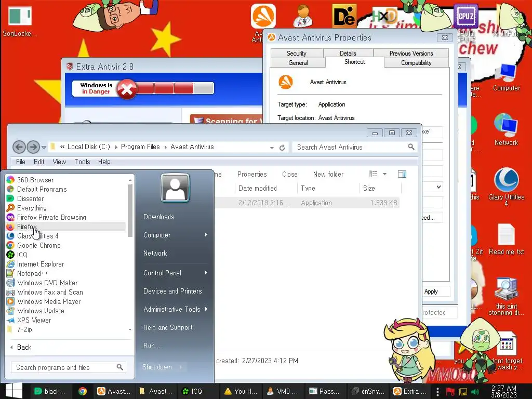Click the Explorer back navigation arrow
This screenshot has height=399, width=532.
coord(19,147)
